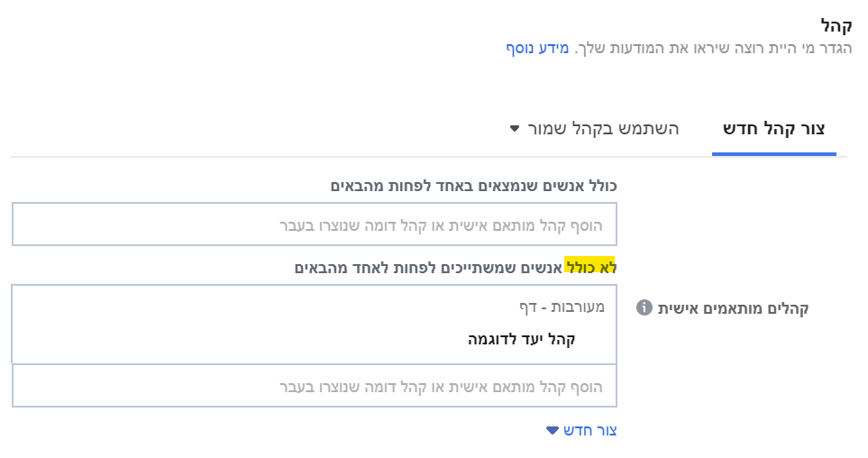The image size is (868, 458).
Task: Click the קהל section heading
Action: pyautogui.click(x=836, y=25)
